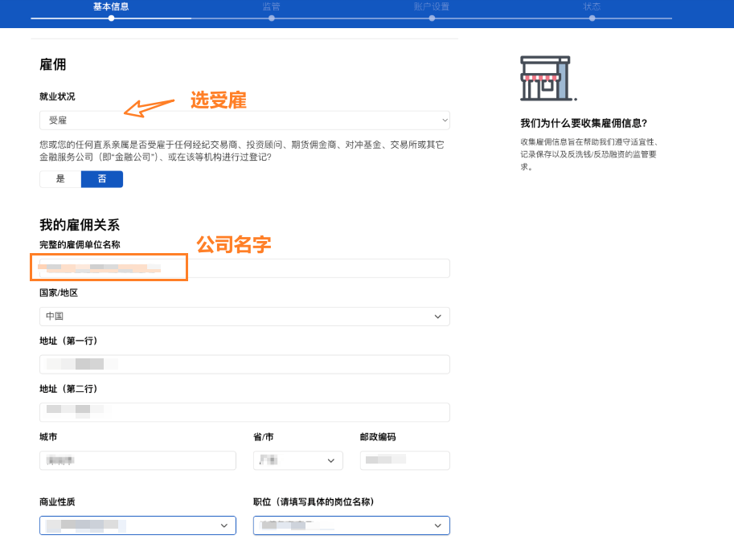This screenshot has width=734, height=560.
Task: Click the 邮政编码 input field
Action: coord(404,460)
